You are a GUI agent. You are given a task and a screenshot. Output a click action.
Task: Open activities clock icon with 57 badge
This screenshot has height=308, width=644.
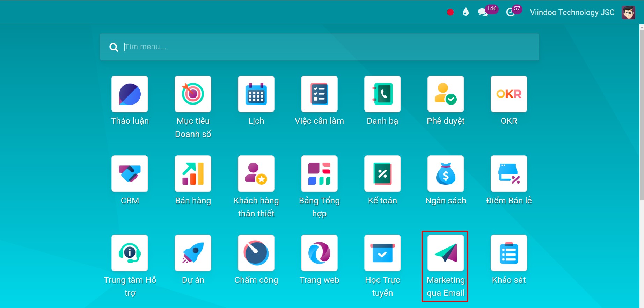511,12
